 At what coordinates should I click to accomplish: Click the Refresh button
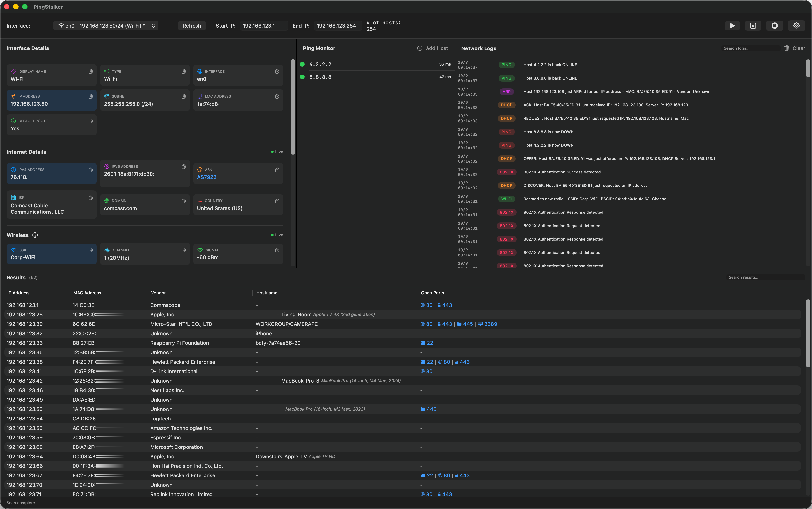point(192,26)
